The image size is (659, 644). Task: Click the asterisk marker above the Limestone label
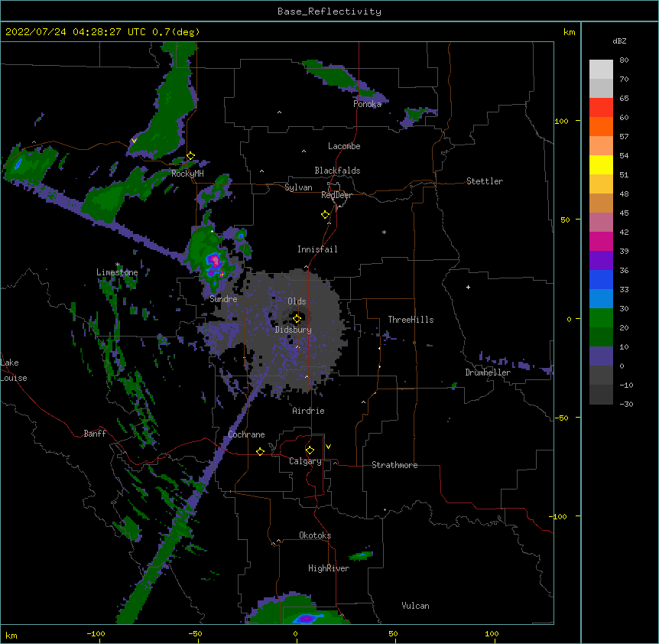tap(117, 265)
